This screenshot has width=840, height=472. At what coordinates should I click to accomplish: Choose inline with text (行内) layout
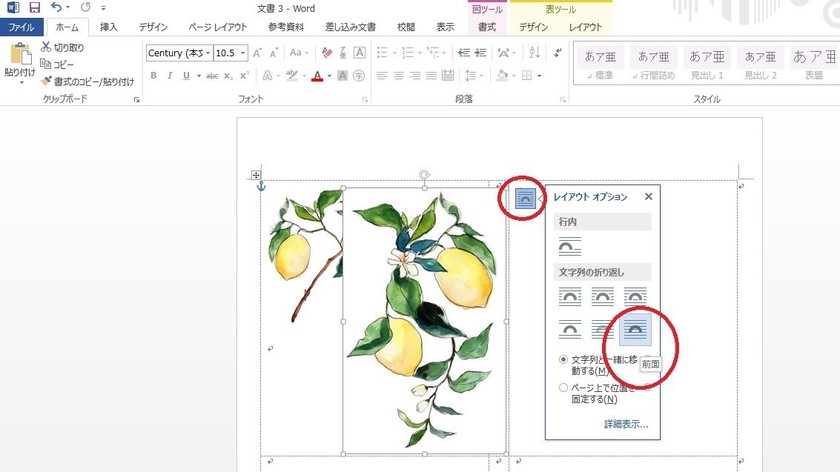pos(569,246)
